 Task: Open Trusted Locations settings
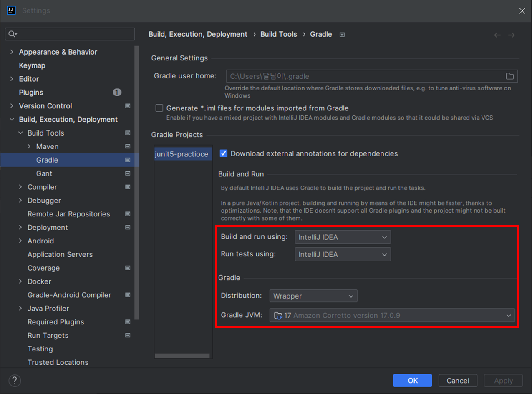[58, 362]
